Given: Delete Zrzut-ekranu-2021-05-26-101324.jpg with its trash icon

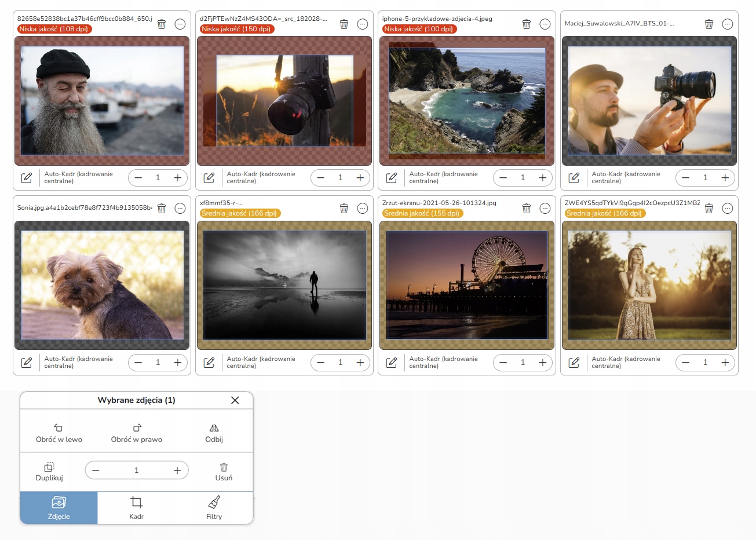Looking at the screenshot, I should 527,208.
